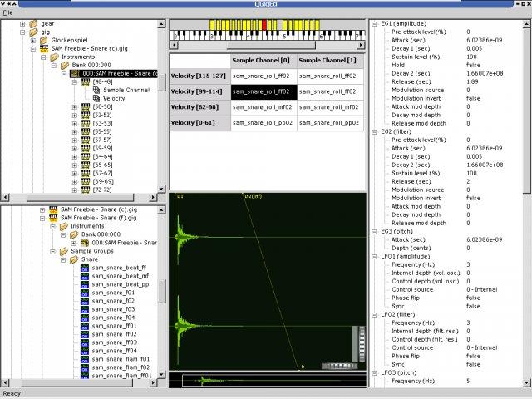Image resolution: width=532 pixels, height=399 pixels.
Task: Click the red highlighted key on keyboard
Action: click(264, 26)
